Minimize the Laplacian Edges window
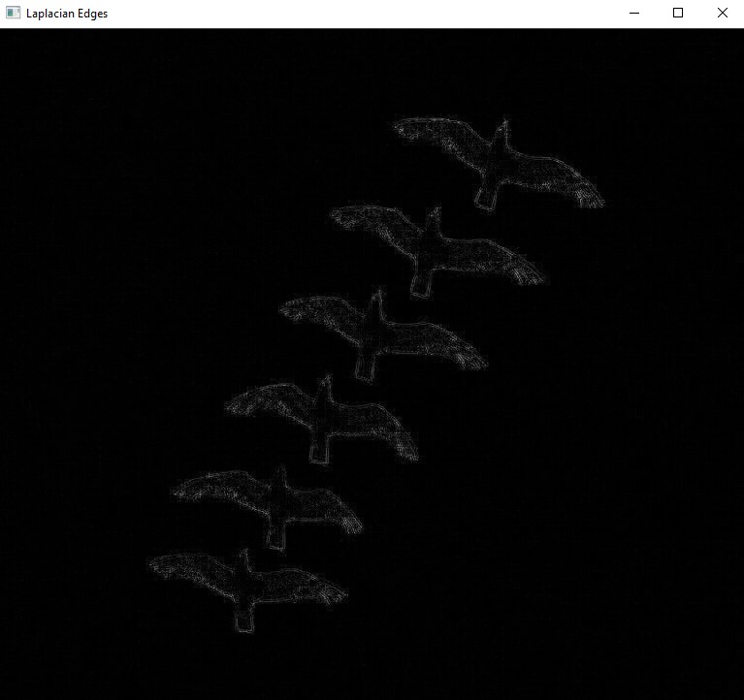The width and height of the screenshot is (744, 700). (633, 14)
